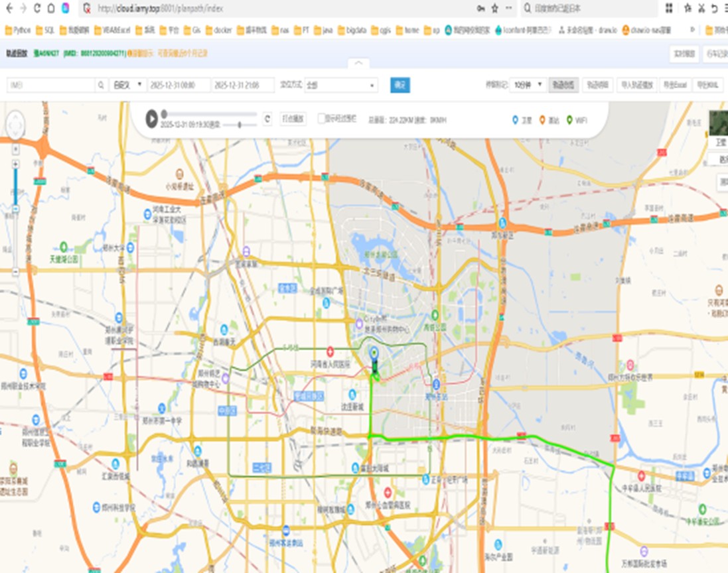728x573 pixels.
Task: Open the 10-minute stop marker dropdown
Action: [529, 85]
